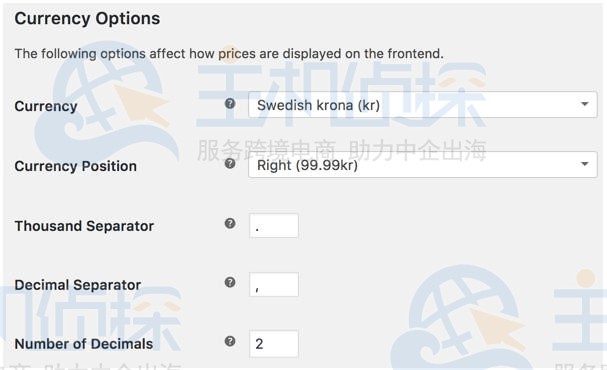Click the description about prices on frontend

[229, 53]
